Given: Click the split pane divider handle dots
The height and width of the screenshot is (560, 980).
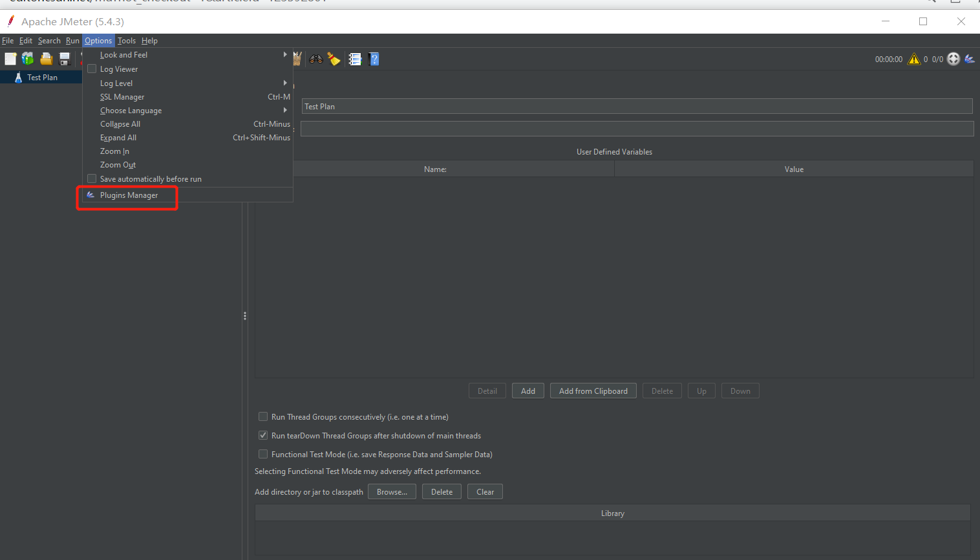Looking at the screenshot, I should tap(245, 316).
